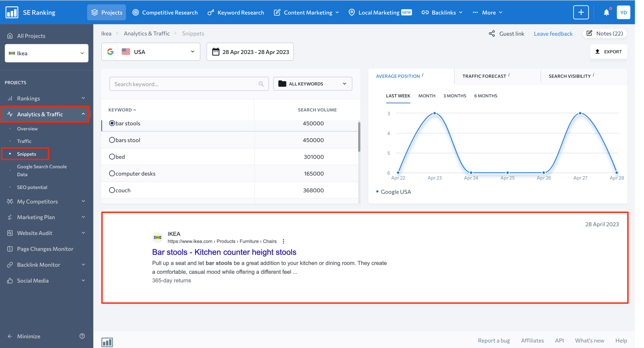This screenshot has width=644, height=348.
Task: Open the Bar stools snippet link
Action: click(x=224, y=252)
